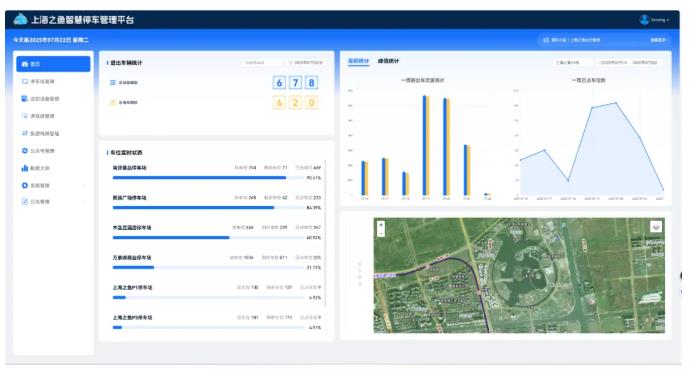Click the 日志管理 edit-document sidebar icon
Viewport: 693px width, 373px height.
pyautogui.click(x=25, y=202)
